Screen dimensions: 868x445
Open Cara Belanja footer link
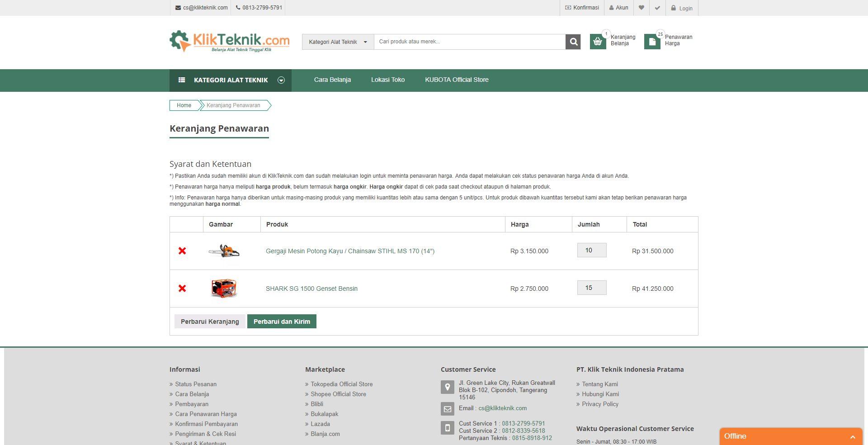pyautogui.click(x=192, y=394)
